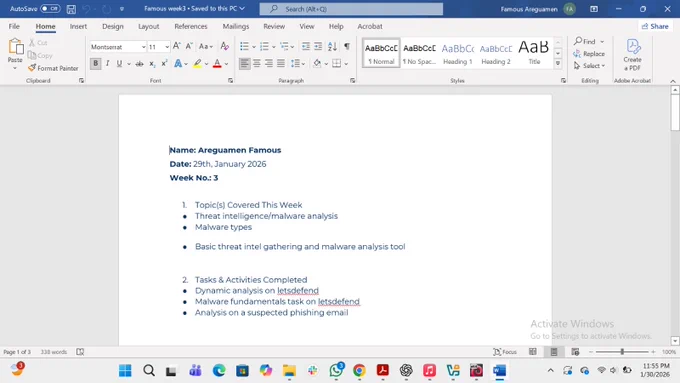This screenshot has width=680, height=383.
Task: Toggle Strikethrough formatting
Action: tap(139, 64)
